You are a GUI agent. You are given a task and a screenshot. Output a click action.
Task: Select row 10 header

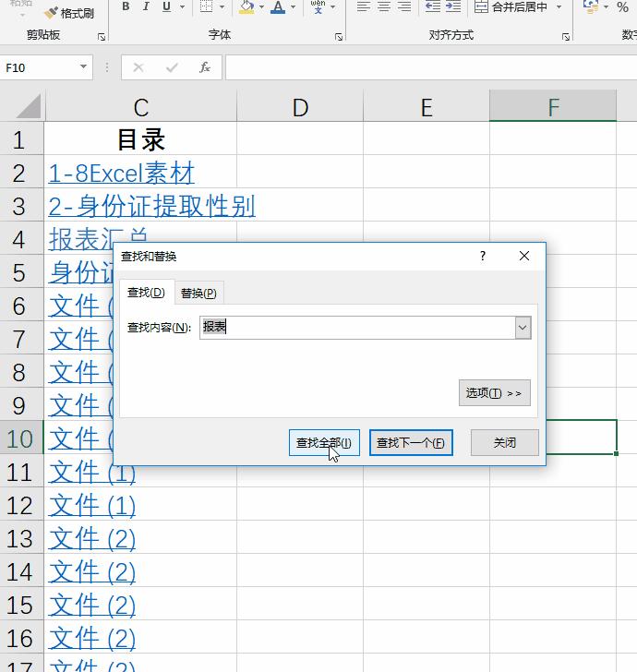click(x=21, y=438)
